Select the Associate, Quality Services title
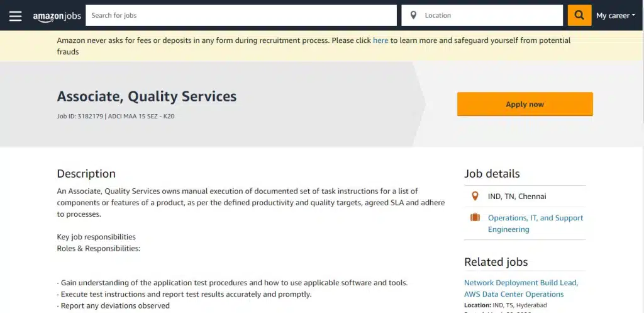The width and height of the screenshot is (644, 313). click(147, 96)
